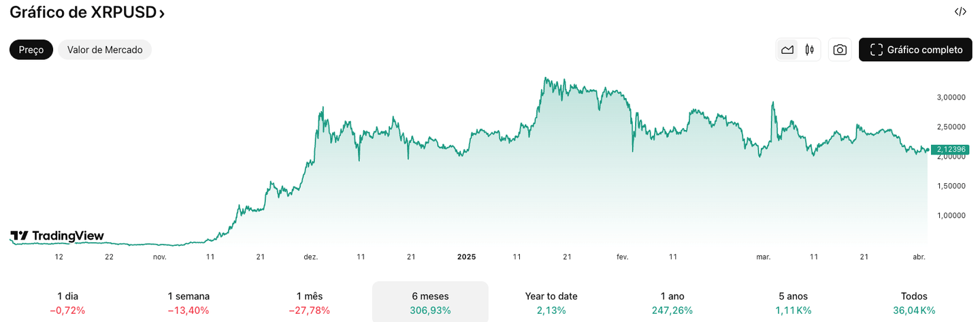Select the 1 semana time range
Screen dimensions: 980x322
click(x=189, y=303)
